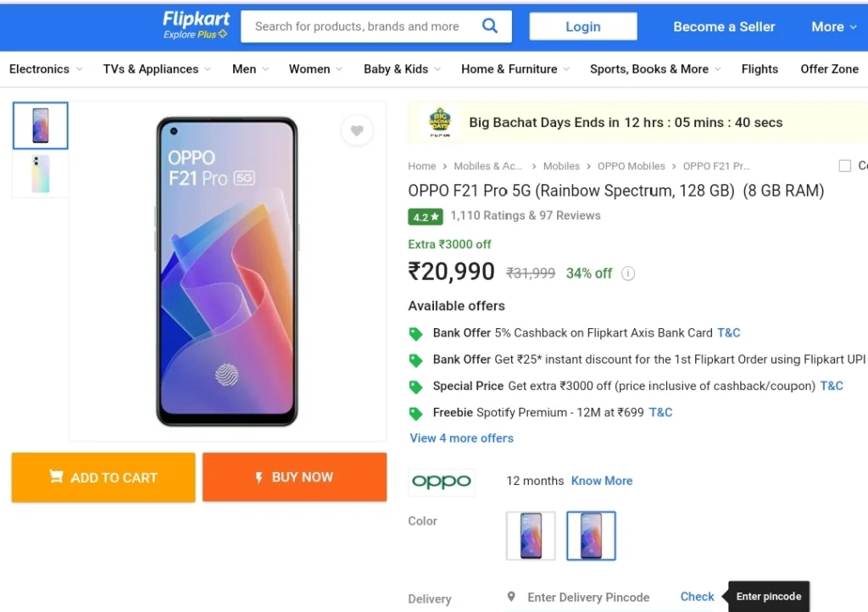Viewport: 868px width, 612px height.
Task: Click the green rating star badge
Action: [x=426, y=217]
